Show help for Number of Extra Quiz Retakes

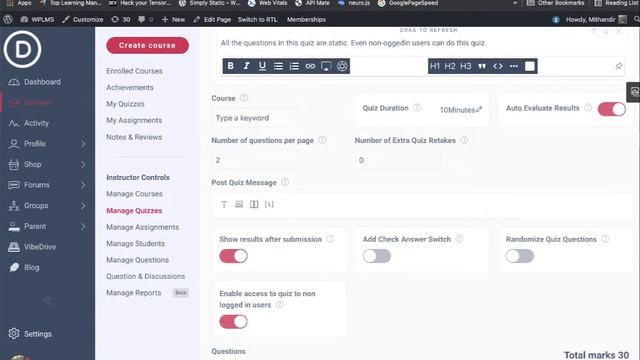(464, 140)
